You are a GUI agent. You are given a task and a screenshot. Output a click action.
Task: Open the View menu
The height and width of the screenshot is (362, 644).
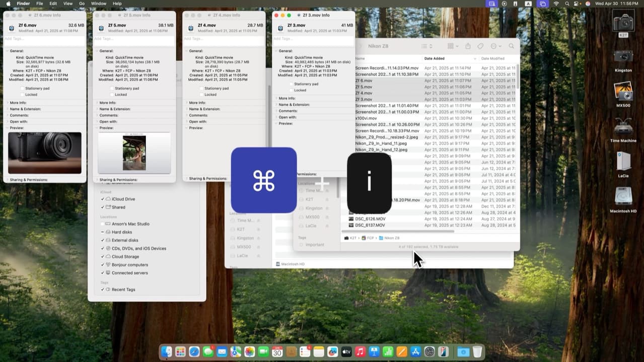(x=68, y=4)
